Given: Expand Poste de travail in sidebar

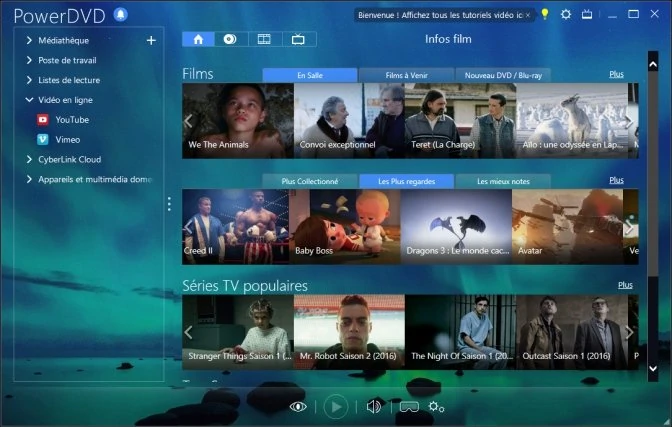Looking at the screenshot, I should [x=29, y=60].
